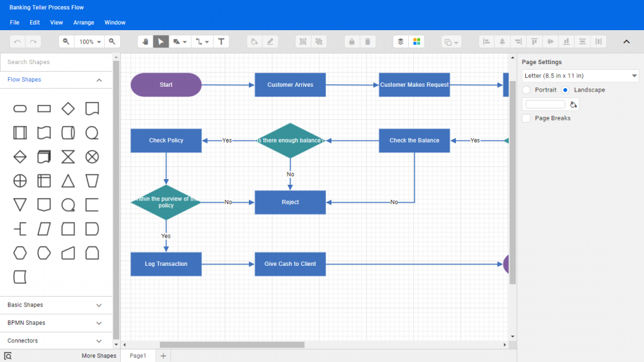Open the Letter paper size dropdown
This screenshot has height=362, width=644.
[580, 76]
